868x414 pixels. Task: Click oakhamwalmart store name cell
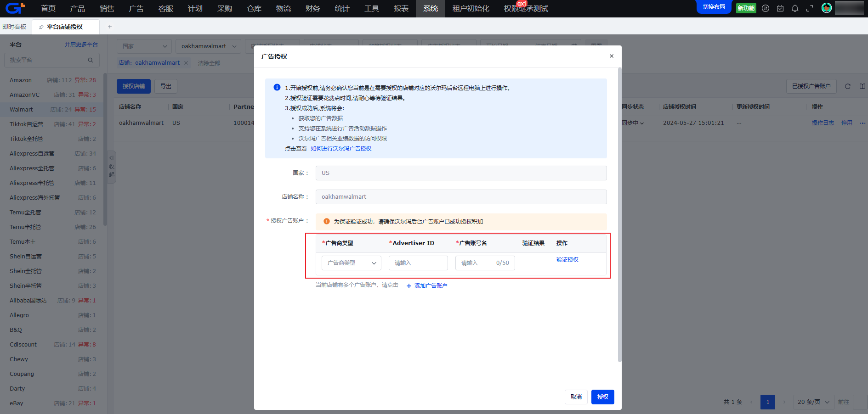click(x=141, y=123)
